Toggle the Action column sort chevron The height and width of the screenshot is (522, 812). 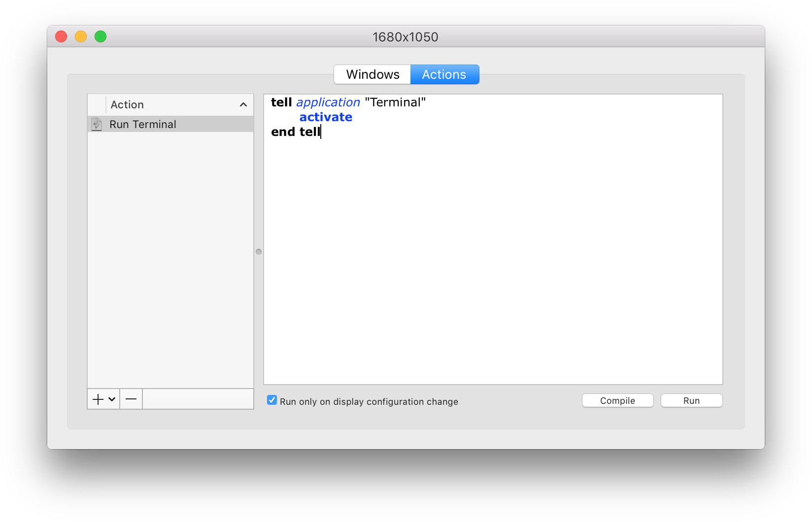pos(243,104)
